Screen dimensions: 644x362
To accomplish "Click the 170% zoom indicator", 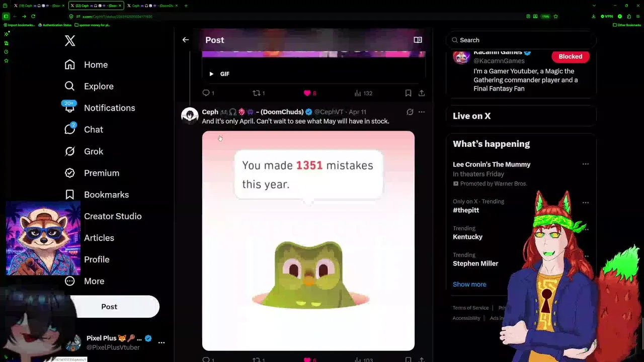I will pyautogui.click(x=545, y=16).
